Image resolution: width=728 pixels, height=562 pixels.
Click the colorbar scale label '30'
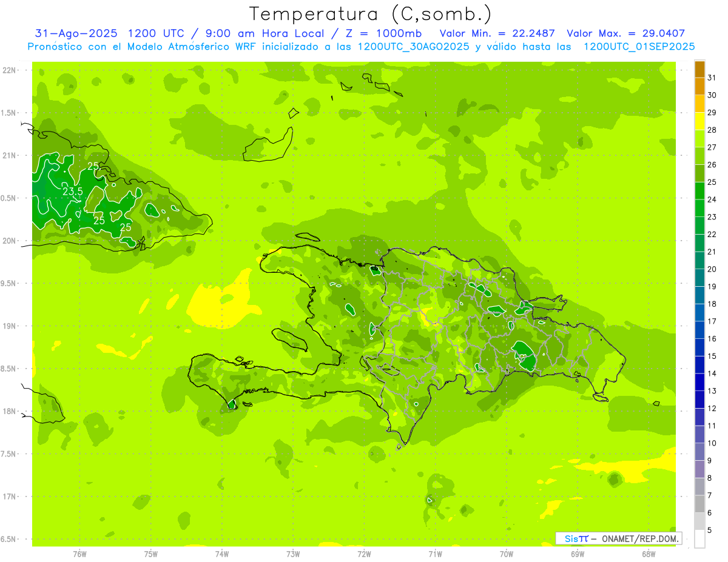click(x=712, y=95)
